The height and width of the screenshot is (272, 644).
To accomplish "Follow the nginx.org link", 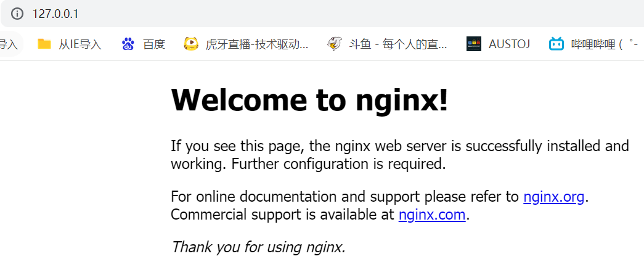I will pyautogui.click(x=553, y=197).
